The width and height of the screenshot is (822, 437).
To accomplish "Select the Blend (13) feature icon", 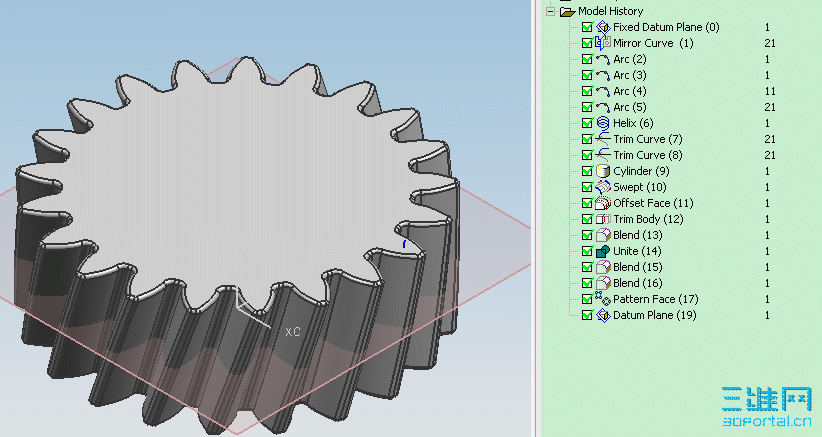I will (603, 235).
